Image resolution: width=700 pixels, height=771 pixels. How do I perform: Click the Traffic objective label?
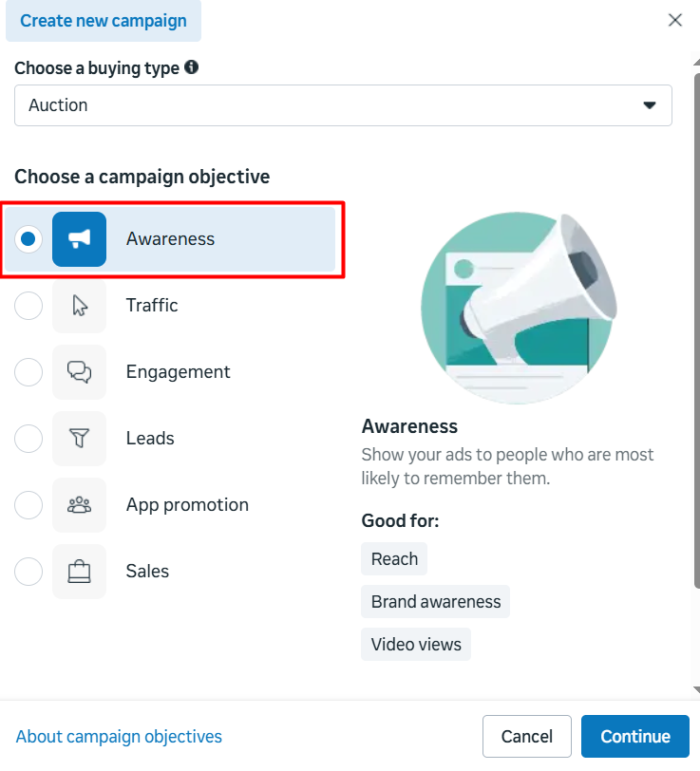point(152,306)
